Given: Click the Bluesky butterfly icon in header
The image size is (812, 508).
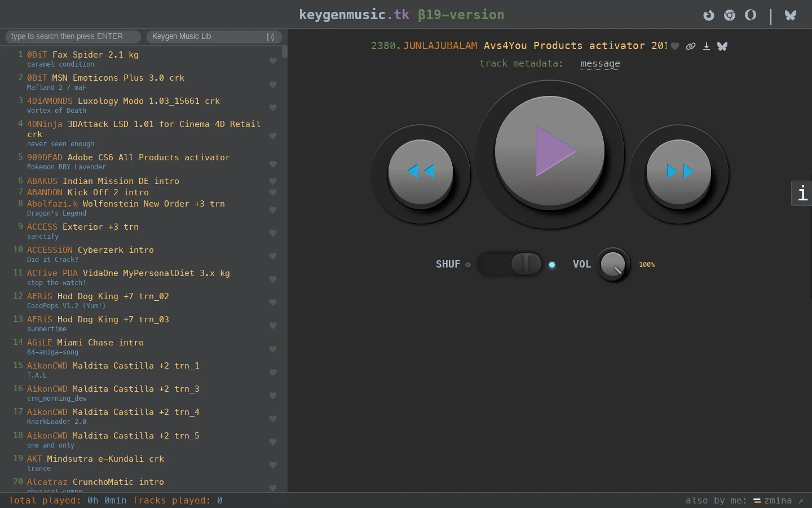Looking at the screenshot, I should [x=791, y=15].
